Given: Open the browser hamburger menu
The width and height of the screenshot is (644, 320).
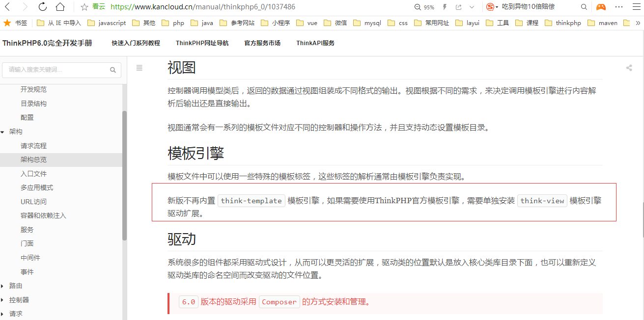Looking at the screenshot, I should [x=637, y=7].
